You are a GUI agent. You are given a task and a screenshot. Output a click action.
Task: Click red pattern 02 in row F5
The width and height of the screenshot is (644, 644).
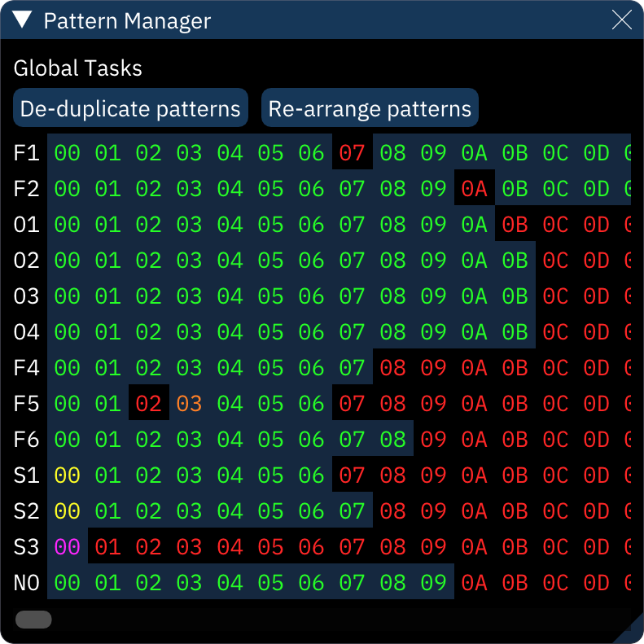(x=148, y=404)
